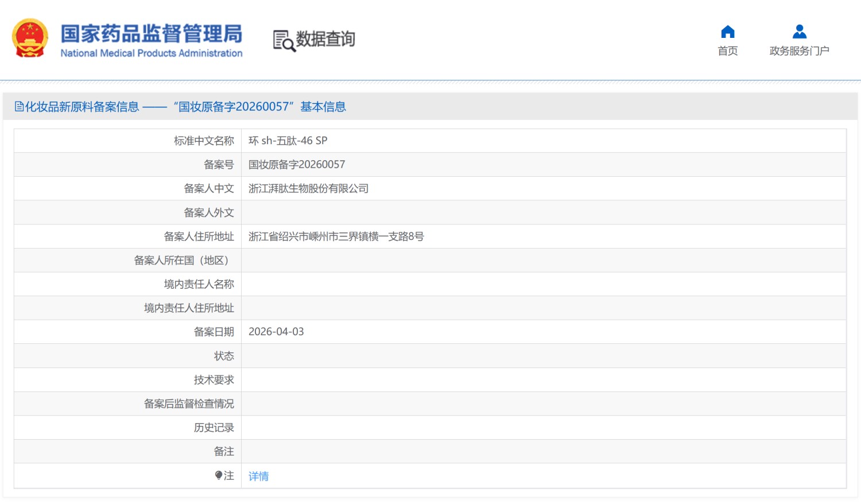Click the address 浙江省绍兴市嵊州市三界镇横一支路8号
Viewport: 861px width, 504px height.
pyautogui.click(x=336, y=237)
